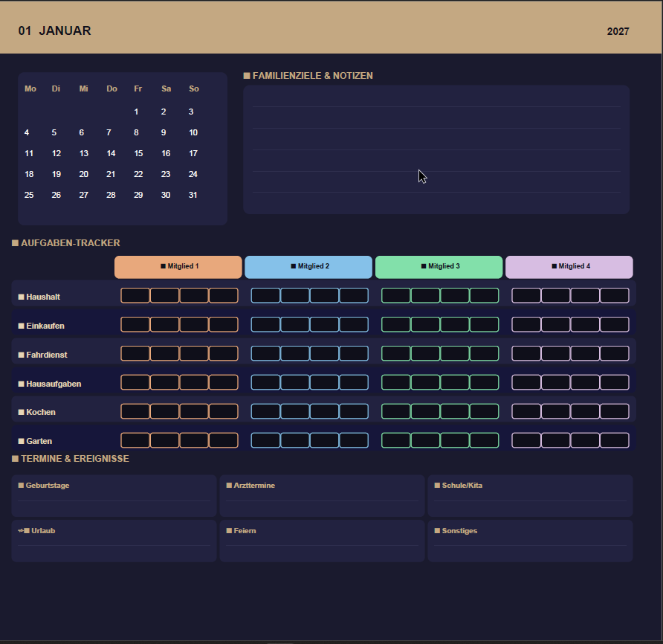Image resolution: width=663 pixels, height=644 pixels.
Task: Tick last Garten box for Mitglied 3
Action: 484,440
